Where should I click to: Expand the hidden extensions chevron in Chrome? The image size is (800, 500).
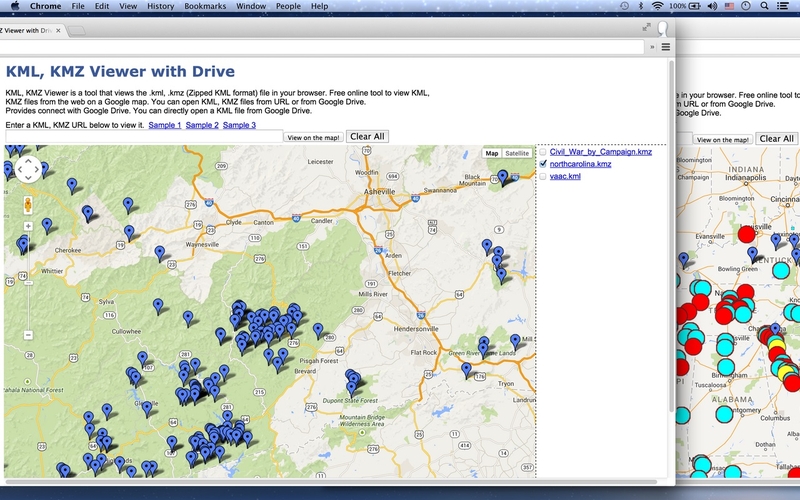tap(652, 46)
